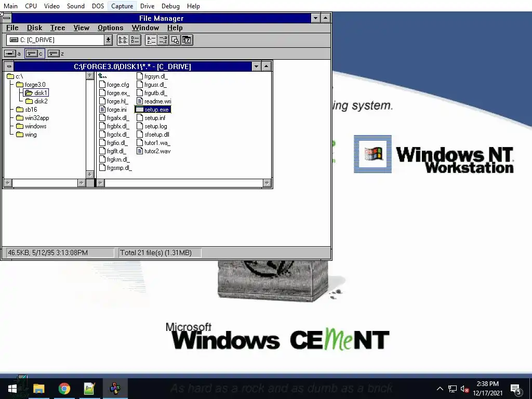The height and width of the screenshot is (399, 532).
Task: Switch to network drive z
Action: (56, 54)
